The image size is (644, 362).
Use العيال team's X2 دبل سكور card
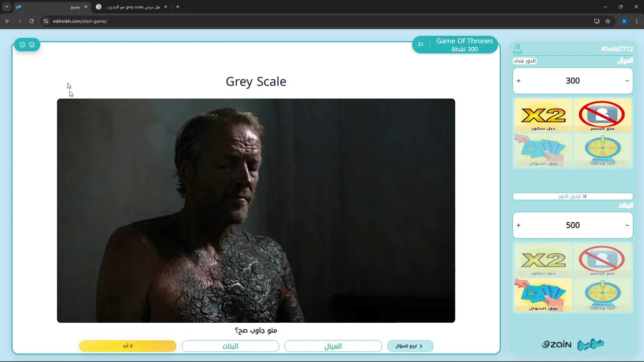coord(543,115)
